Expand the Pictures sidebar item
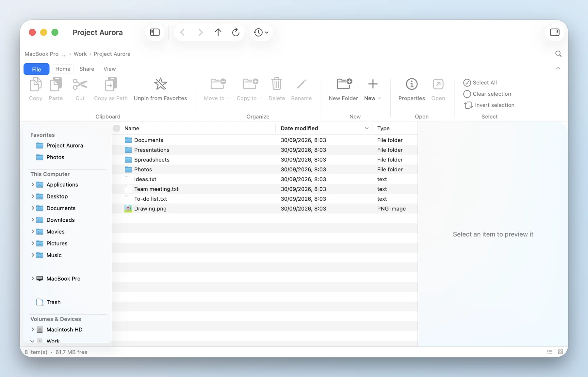This screenshot has height=377, width=588. pos(33,243)
